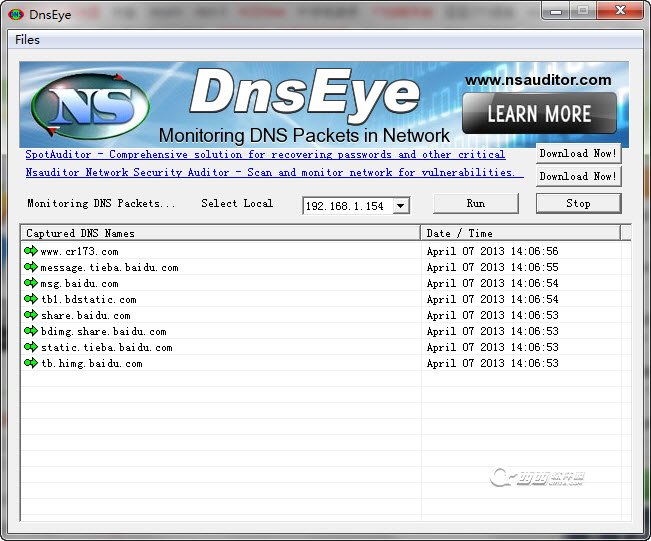Image resolution: width=651 pixels, height=541 pixels.
Task: Select the share.baidu.com entry
Action: [86, 315]
